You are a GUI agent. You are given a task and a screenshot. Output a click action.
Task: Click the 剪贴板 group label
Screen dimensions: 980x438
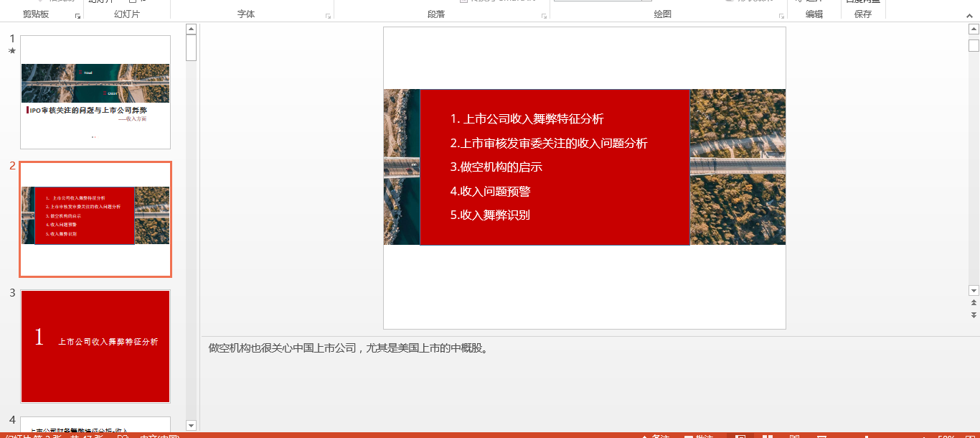(36, 14)
